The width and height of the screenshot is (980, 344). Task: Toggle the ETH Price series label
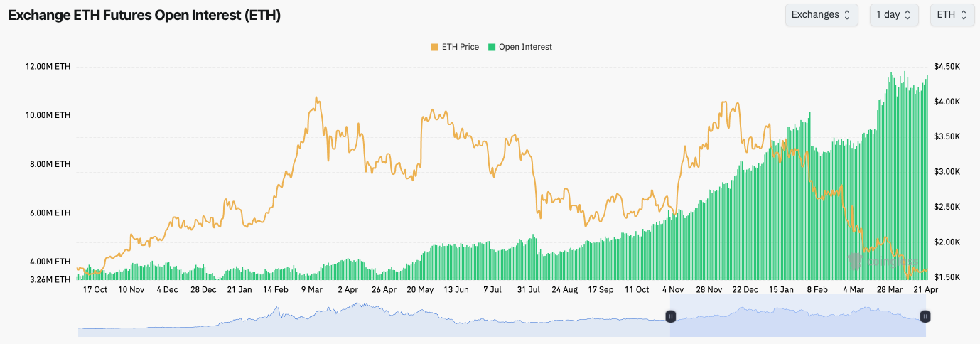[461, 47]
